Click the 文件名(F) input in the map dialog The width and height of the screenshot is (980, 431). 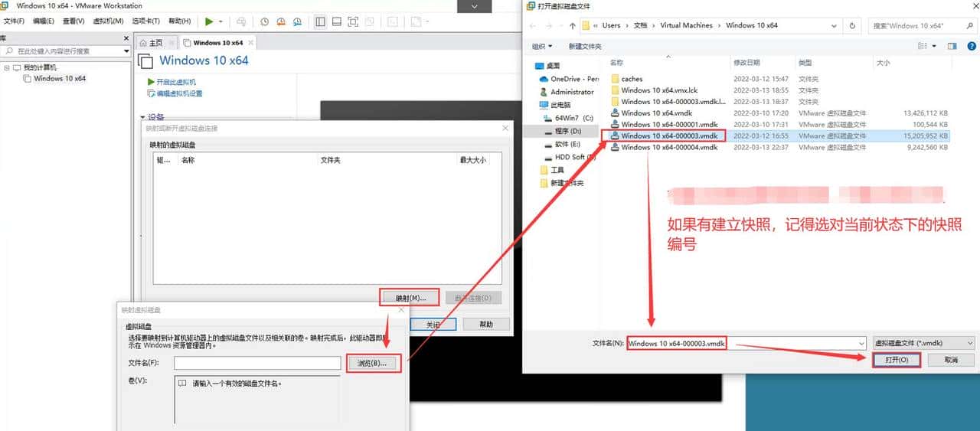pos(256,363)
